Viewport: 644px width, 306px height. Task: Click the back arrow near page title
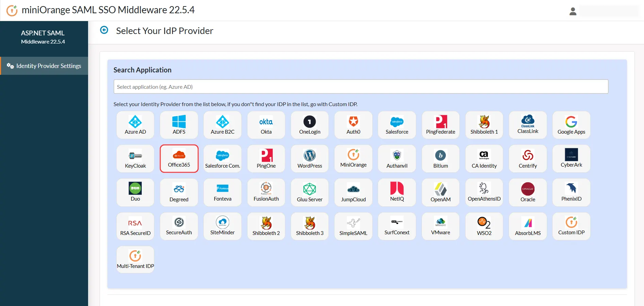coord(104,31)
